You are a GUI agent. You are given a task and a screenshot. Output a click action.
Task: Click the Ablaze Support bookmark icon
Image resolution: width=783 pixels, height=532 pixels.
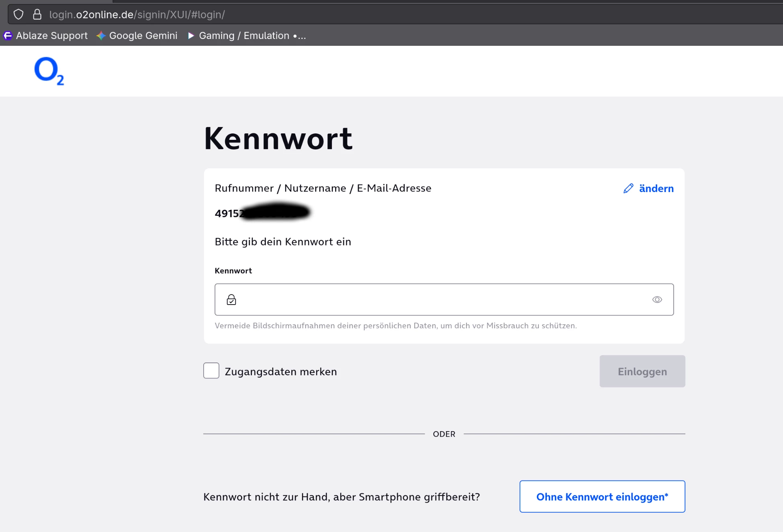(8, 36)
